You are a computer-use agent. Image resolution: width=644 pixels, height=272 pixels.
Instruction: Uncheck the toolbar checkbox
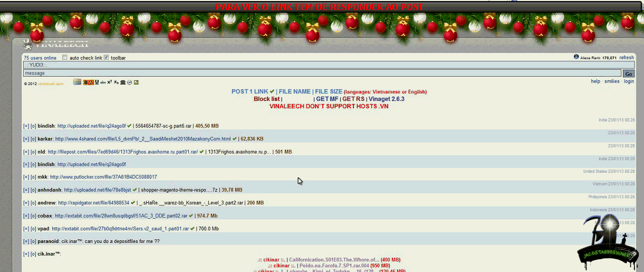pos(107,58)
